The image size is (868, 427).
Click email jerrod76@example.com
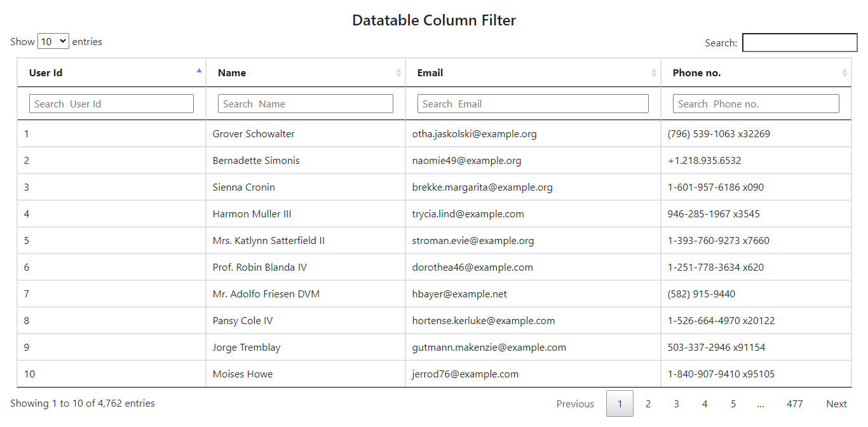pyautogui.click(x=466, y=374)
